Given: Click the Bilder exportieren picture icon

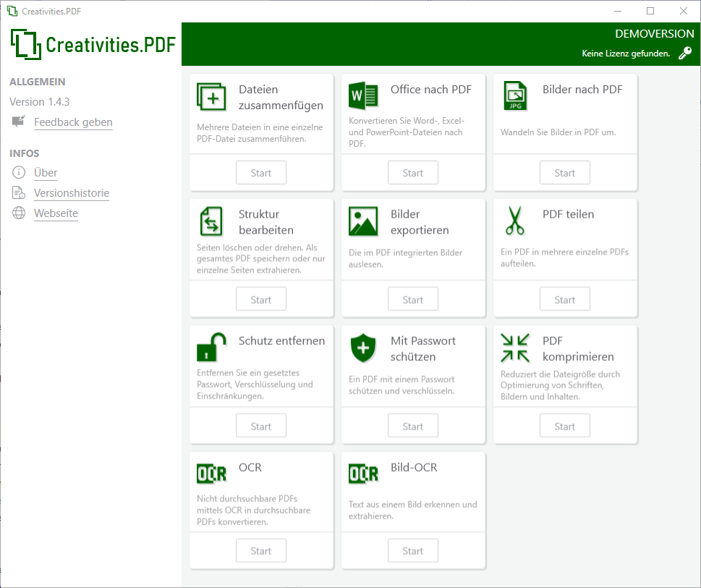Looking at the screenshot, I should coord(363,221).
